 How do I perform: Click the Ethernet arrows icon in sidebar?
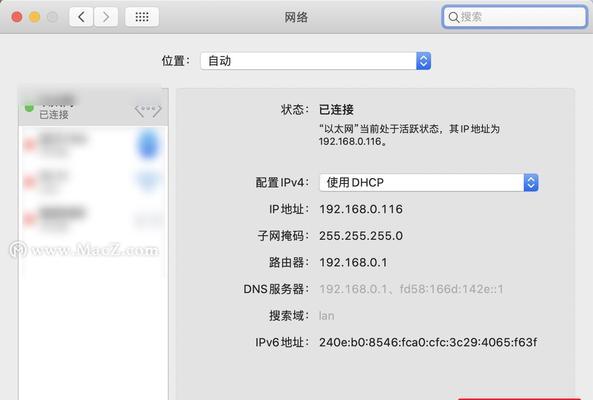coord(148,110)
